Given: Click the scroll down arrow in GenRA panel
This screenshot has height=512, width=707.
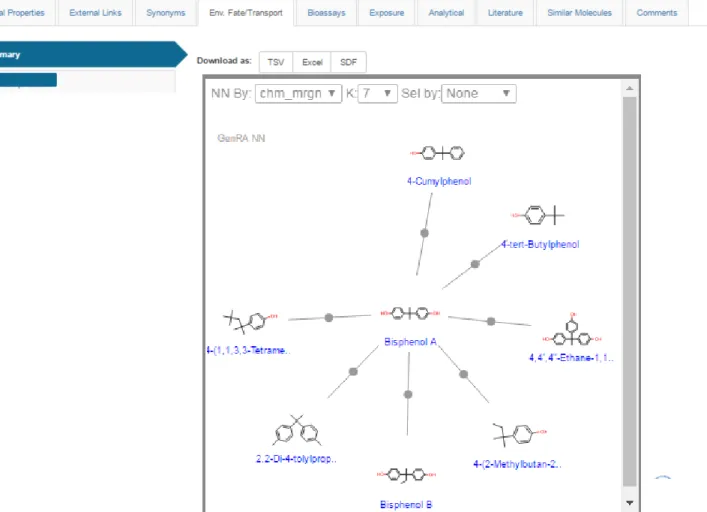Looking at the screenshot, I should tap(629, 503).
